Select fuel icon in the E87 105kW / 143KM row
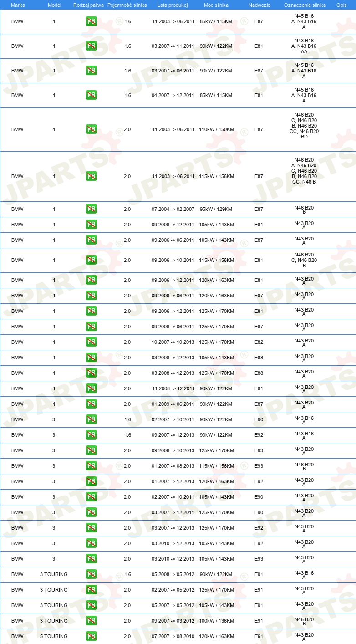This screenshot has width=356, height=644. tap(91, 240)
